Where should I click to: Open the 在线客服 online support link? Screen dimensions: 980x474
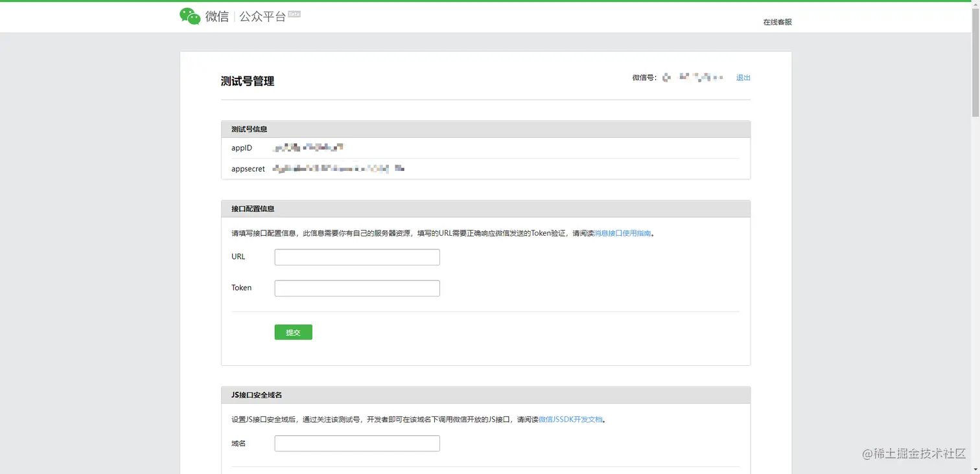click(777, 22)
